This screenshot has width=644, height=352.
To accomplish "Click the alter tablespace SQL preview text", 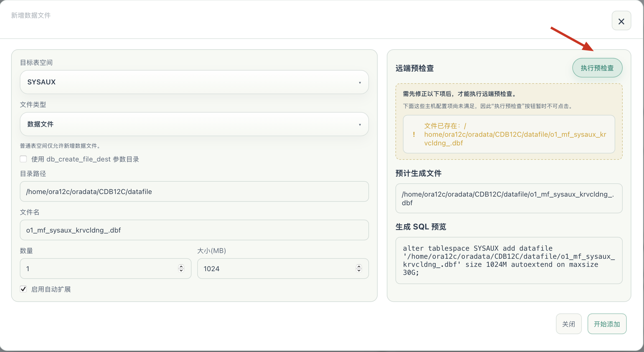I will pos(509,260).
